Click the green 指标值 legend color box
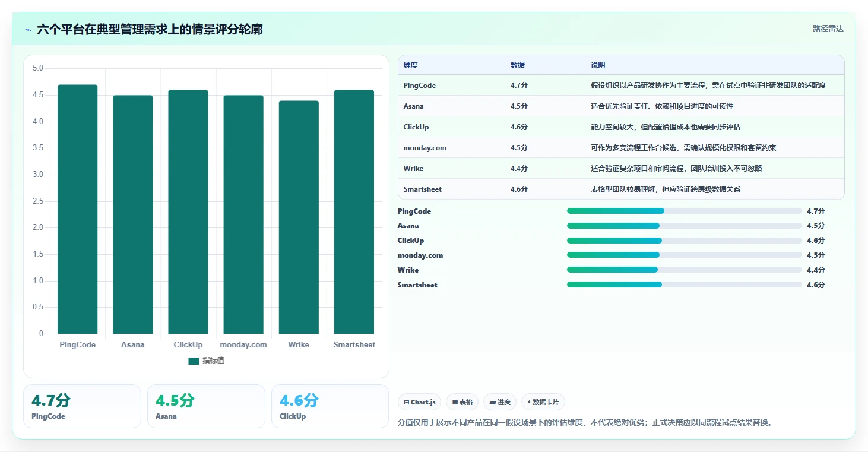This screenshot has height=452, width=868. 194,361
